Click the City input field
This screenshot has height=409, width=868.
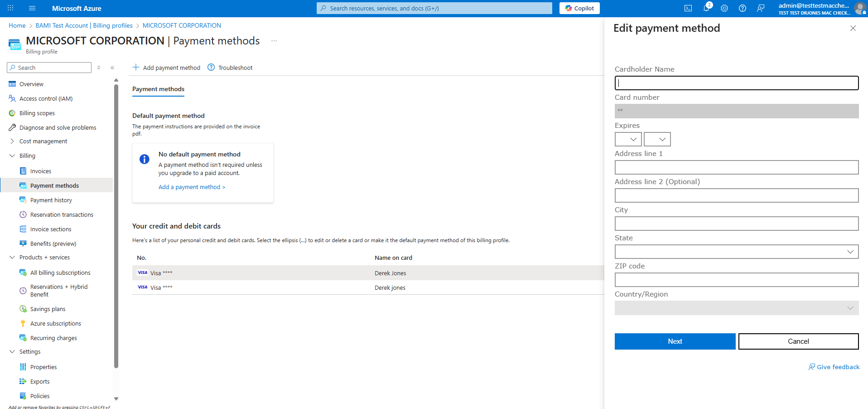pos(737,224)
